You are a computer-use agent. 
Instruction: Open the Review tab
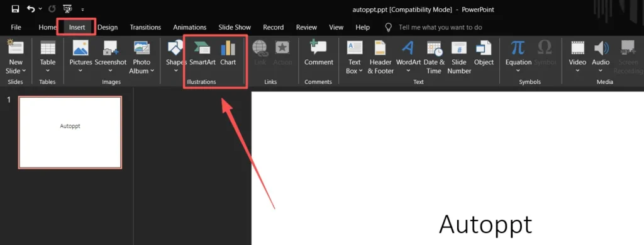[306, 27]
